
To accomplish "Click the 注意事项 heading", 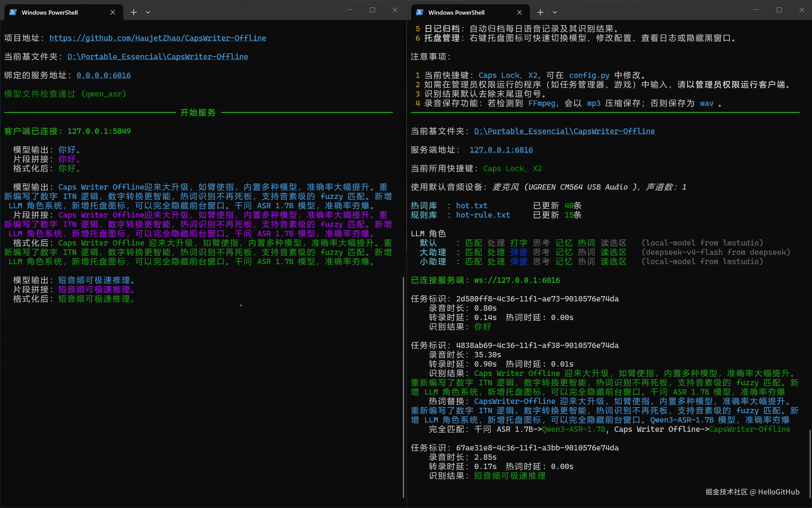I will 430,57.
